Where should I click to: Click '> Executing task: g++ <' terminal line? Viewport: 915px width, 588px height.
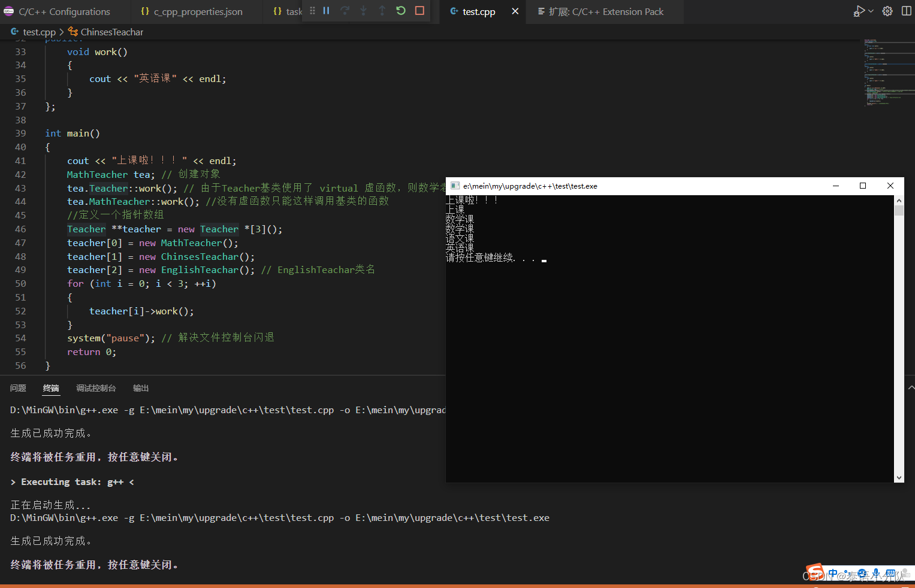point(73,482)
